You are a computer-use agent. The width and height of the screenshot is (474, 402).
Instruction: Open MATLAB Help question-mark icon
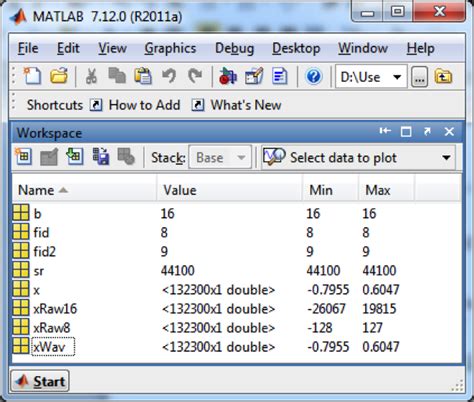click(x=313, y=77)
